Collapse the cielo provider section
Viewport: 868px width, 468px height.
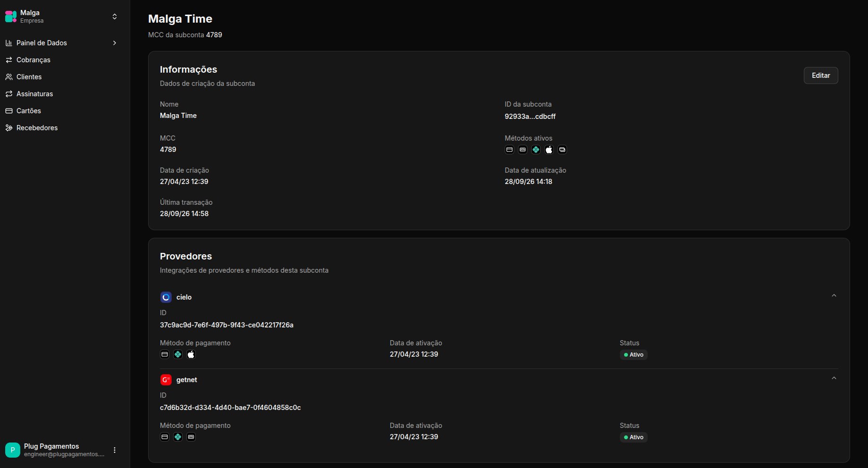[x=834, y=296]
